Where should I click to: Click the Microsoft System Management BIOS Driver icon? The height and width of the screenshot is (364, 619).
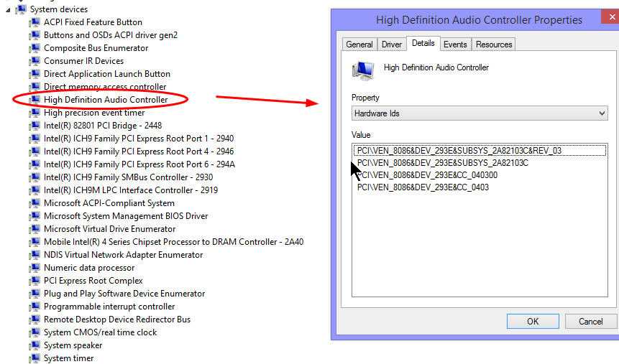point(35,216)
